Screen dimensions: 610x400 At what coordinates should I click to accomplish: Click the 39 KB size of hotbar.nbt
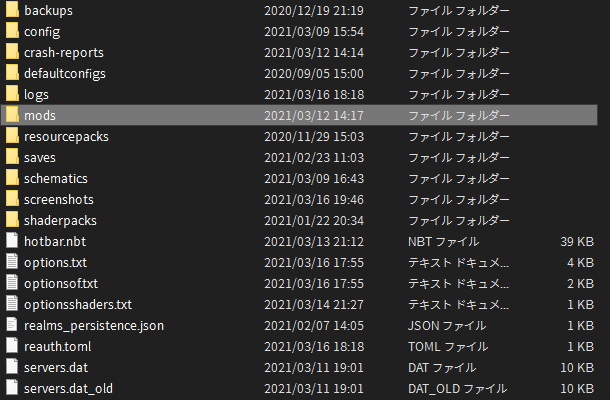580,241
